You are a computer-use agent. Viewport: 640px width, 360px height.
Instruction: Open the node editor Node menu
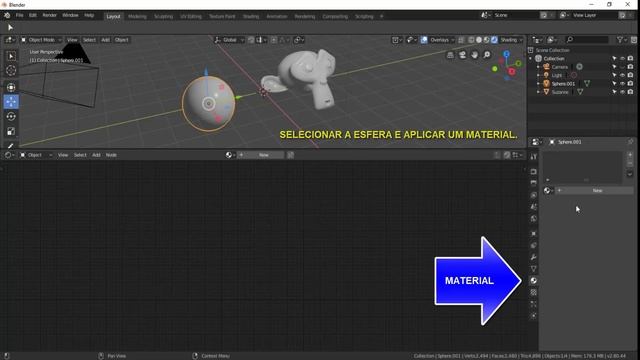click(x=111, y=155)
